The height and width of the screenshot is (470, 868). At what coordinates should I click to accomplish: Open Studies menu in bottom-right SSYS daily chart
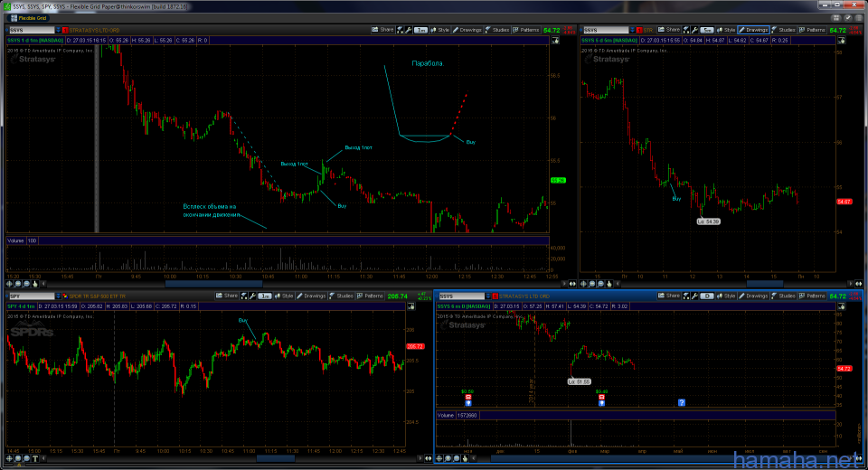(x=783, y=296)
